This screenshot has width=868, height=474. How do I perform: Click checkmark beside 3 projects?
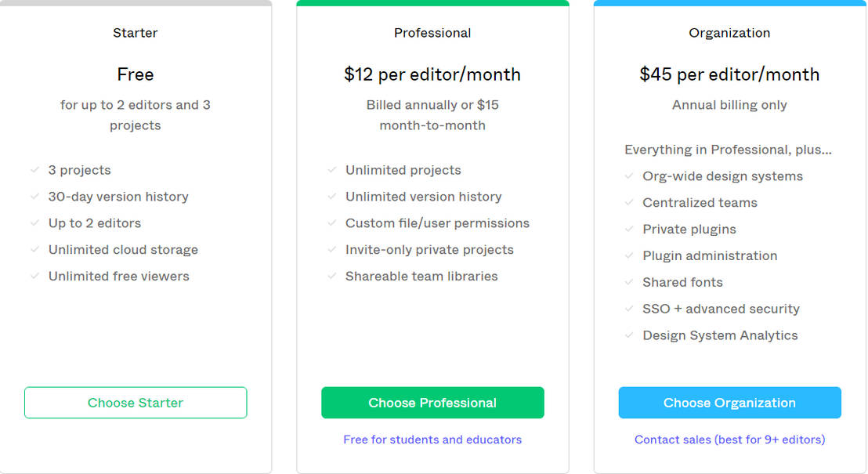34,170
